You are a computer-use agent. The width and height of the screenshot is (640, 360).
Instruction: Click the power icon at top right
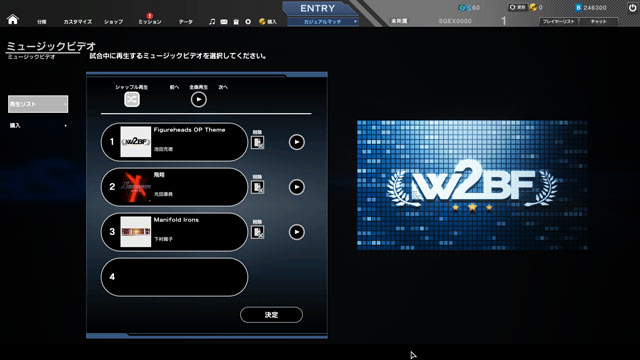[x=632, y=8]
